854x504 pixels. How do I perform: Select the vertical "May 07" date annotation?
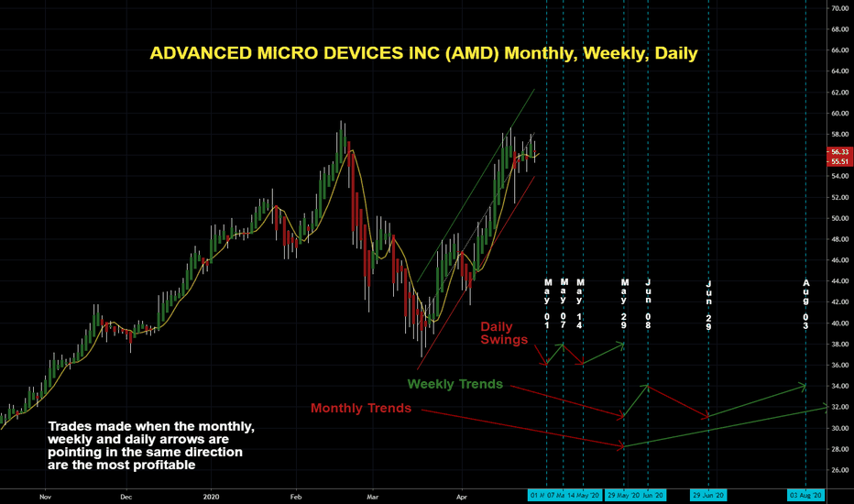tap(564, 303)
